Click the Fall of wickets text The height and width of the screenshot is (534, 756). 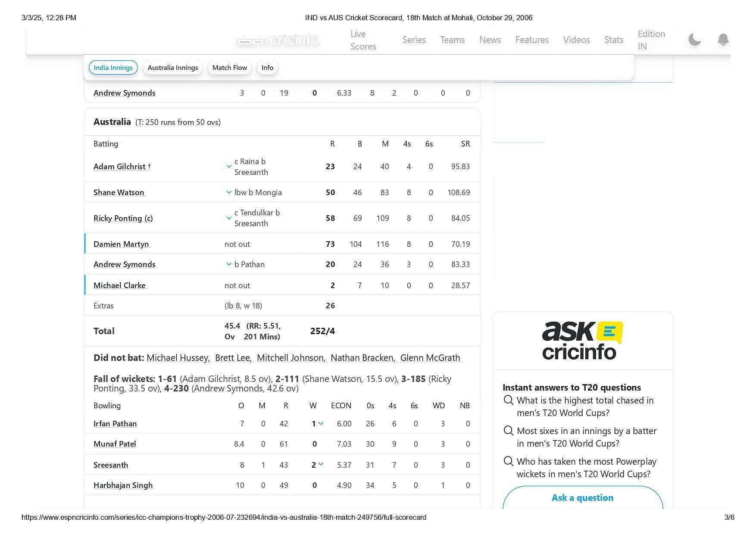pyautogui.click(x=272, y=383)
